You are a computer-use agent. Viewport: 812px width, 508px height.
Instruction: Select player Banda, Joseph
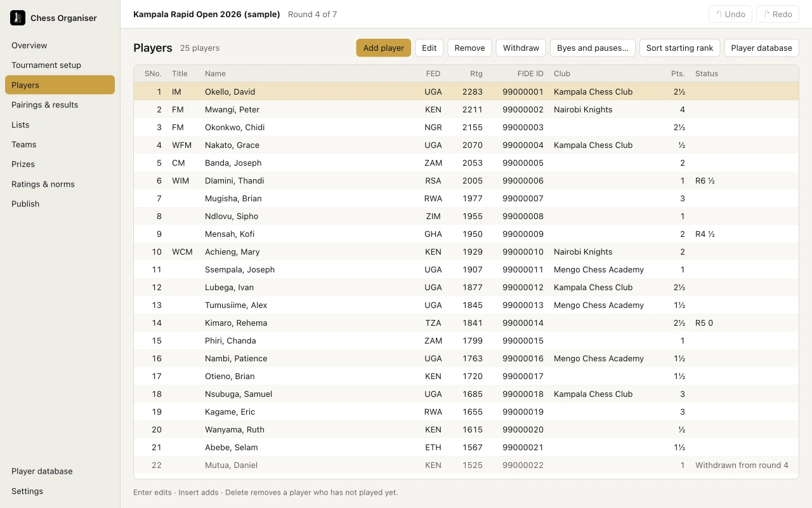pos(466,163)
